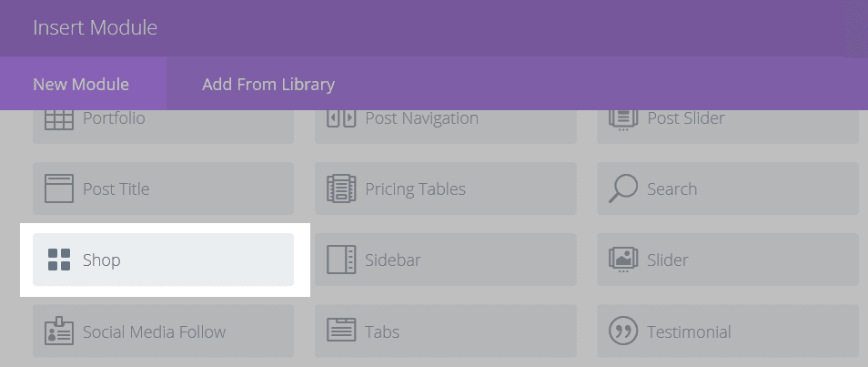
Task: Click the Post Navigation arrows icon
Action: pyautogui.click(x=341, y=119)
